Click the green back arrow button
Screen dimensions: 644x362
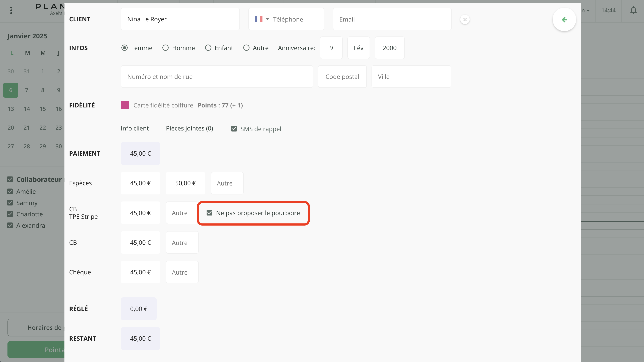click(x=564, y=19)
